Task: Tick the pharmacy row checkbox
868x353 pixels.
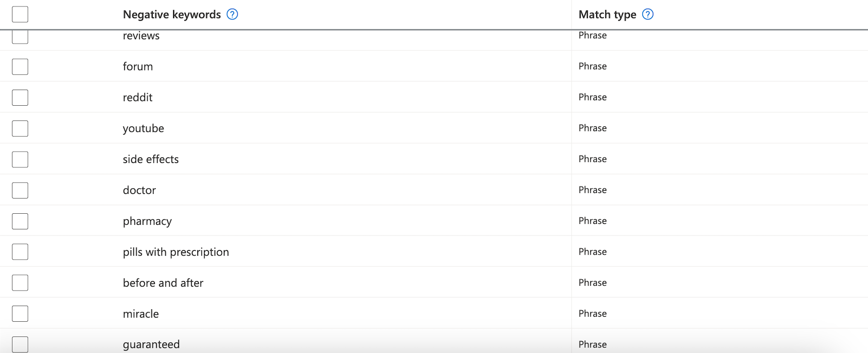Action: pyautogui.click(x=20, y=221)
